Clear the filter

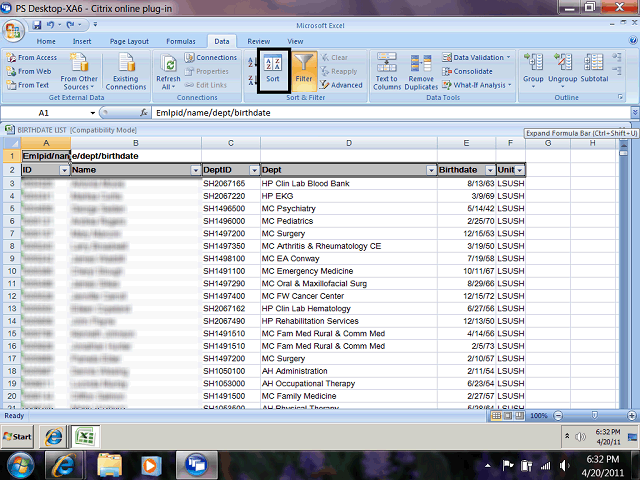pos(334,58)
